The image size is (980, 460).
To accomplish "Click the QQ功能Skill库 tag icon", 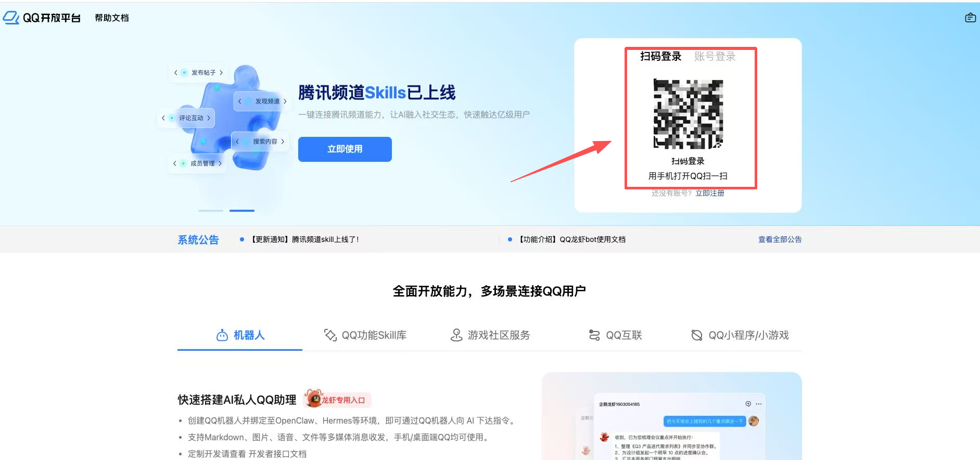I will click(x=330, y=335).
